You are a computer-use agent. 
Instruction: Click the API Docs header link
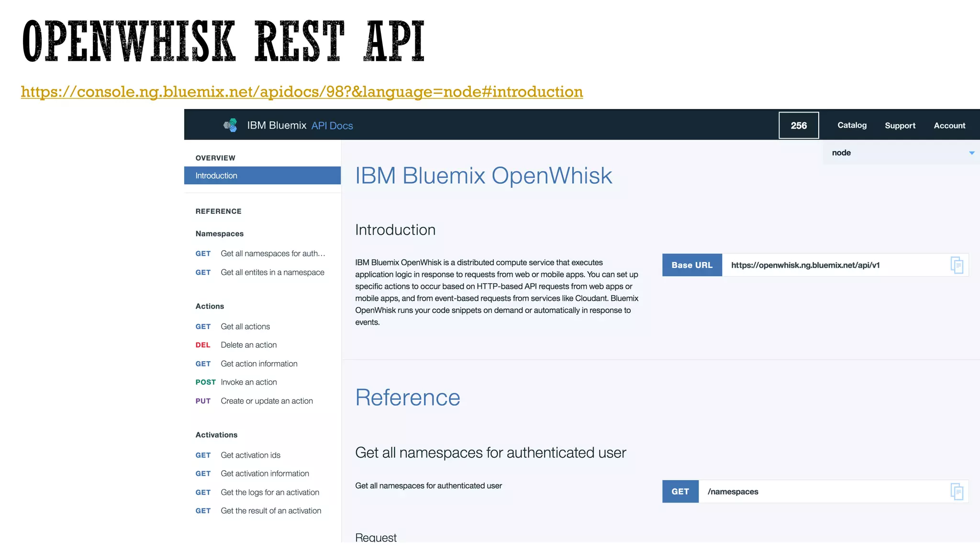click(x=332, y=125)
